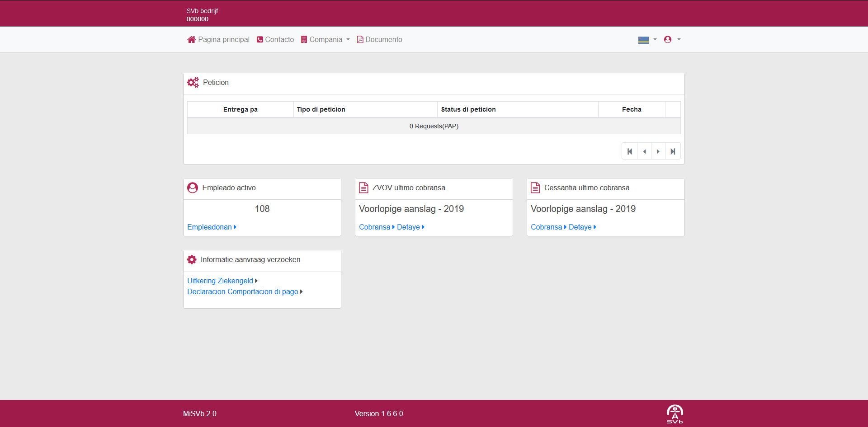Go to first page of Peticion table
The width and height of the screenshot is (868, 427).
[x=629, y=151]
